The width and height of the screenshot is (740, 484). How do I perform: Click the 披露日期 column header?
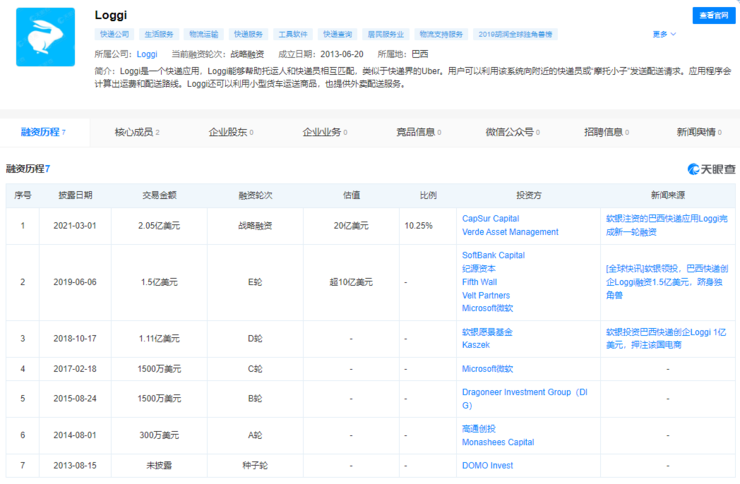pyautogui.click(x=75, y=195)
